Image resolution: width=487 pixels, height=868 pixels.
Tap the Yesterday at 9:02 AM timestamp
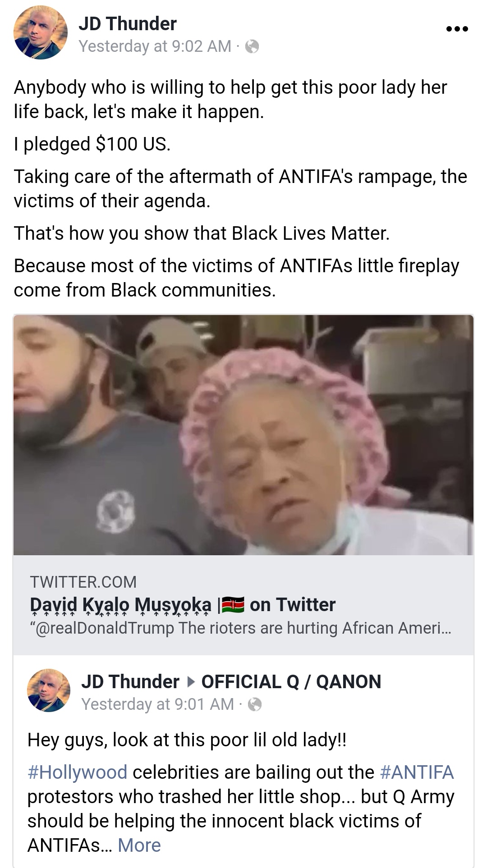click(155, 46)
